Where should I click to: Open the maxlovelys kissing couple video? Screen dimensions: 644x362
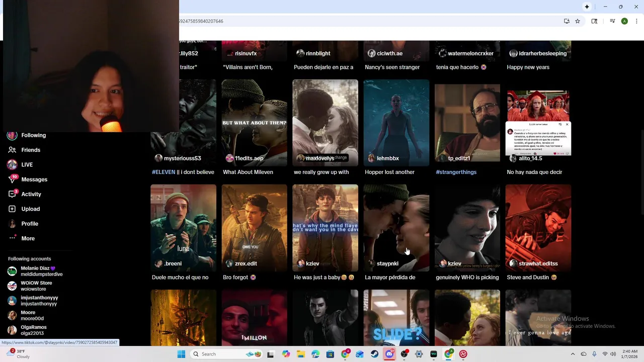click(x=326, y=123)
